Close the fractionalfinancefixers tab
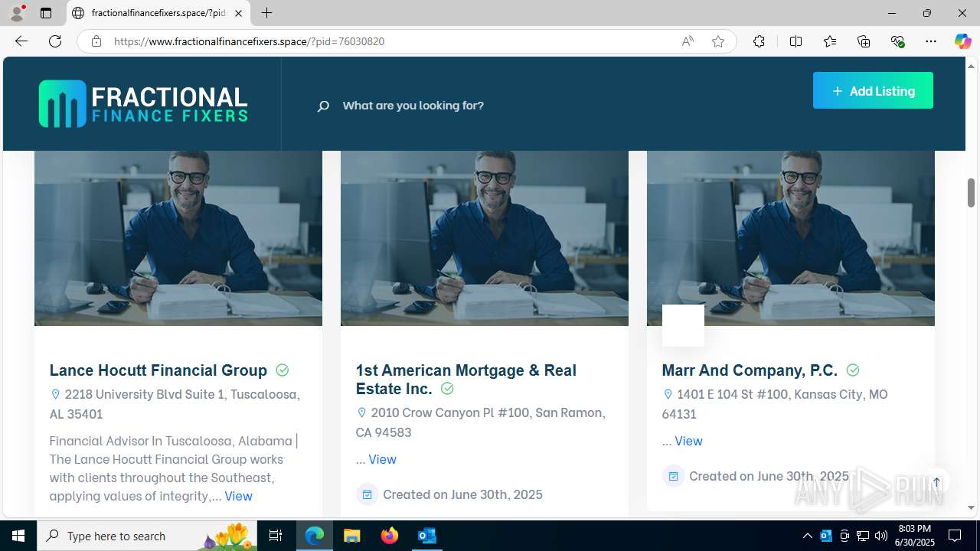980x551 pixels. tap(238, 13)
